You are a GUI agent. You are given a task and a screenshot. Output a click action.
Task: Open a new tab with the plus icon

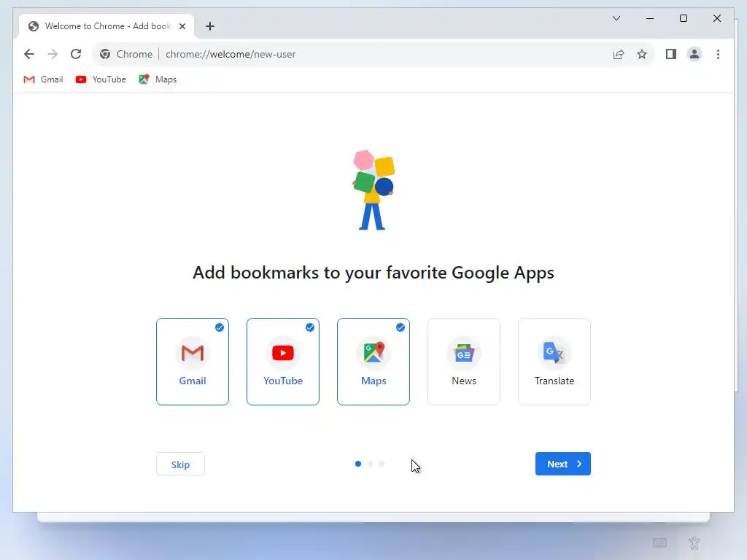point(209,26)
